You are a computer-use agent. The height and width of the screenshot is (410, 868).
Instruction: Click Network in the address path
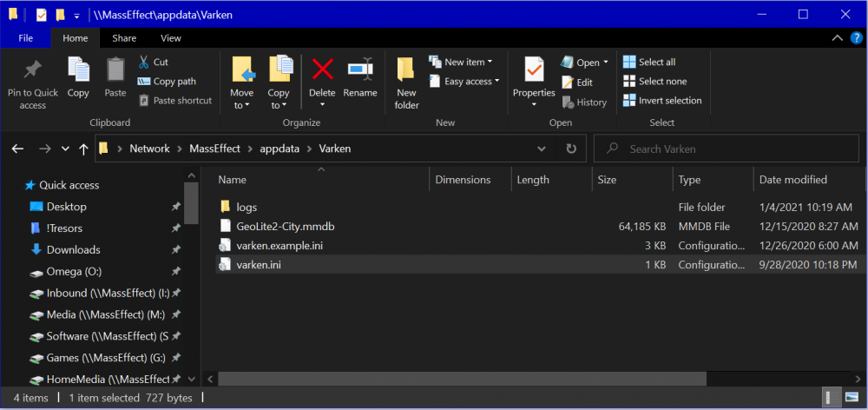point(149,149)
